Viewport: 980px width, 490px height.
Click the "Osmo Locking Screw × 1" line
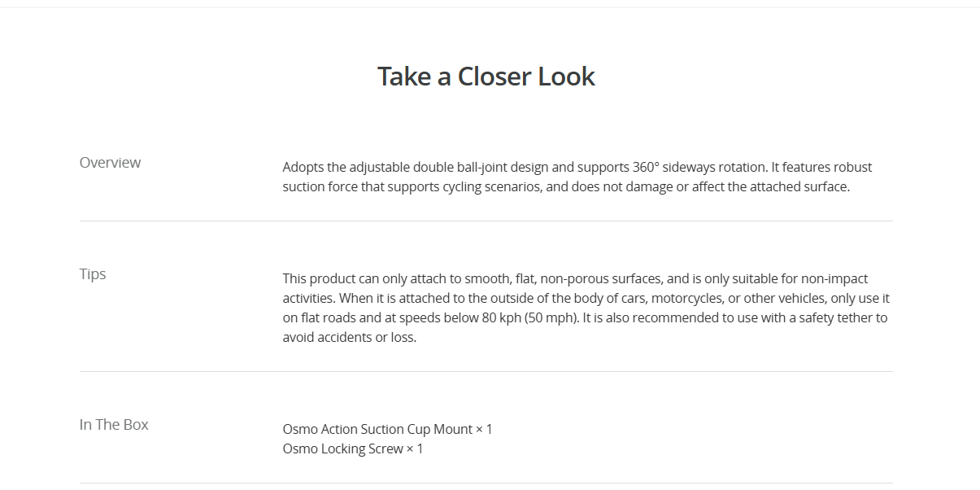click(x=353, y=448)
